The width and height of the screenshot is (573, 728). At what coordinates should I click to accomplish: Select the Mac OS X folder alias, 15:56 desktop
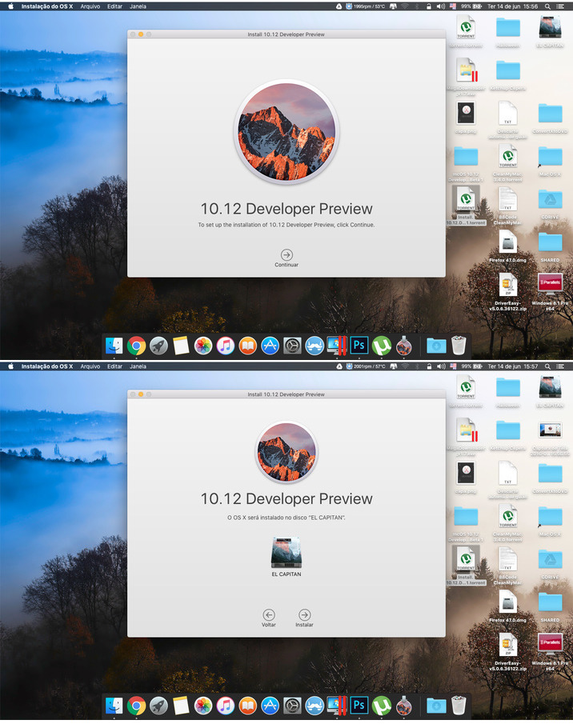(551, 157)
